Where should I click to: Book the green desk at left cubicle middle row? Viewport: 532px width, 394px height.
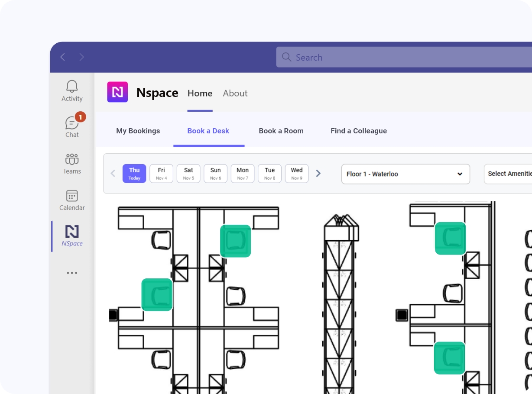157,294
